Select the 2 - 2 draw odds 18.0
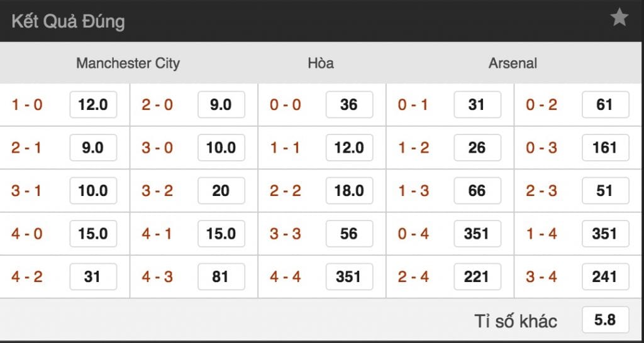This screenshot has height=343, width=644. pyautogui.click(x=349, y=190)
